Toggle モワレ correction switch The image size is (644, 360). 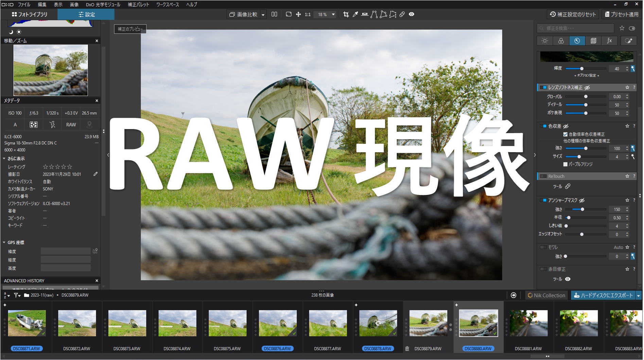pos(543,247)
